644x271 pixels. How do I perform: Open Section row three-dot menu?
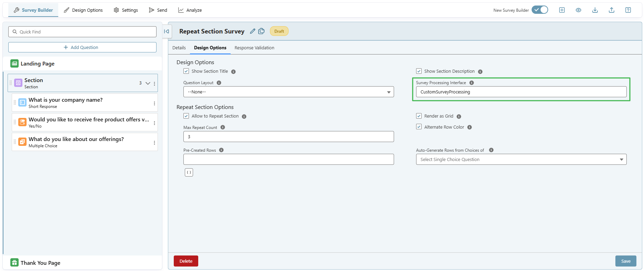(x=154, y=83)
